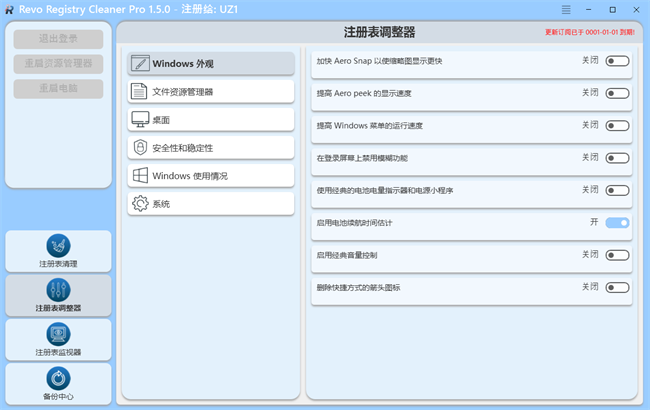Go to the 注册表监视器 icon

58,333
